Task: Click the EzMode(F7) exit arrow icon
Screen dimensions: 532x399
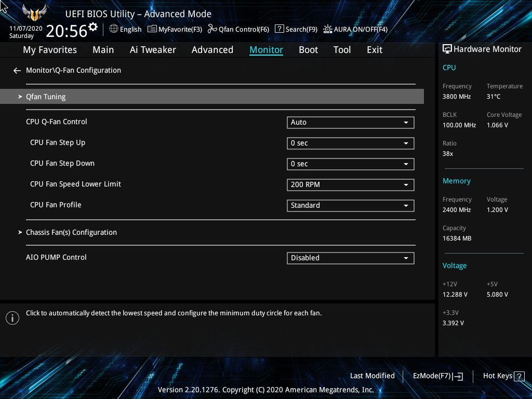Action: click(458, 376)
